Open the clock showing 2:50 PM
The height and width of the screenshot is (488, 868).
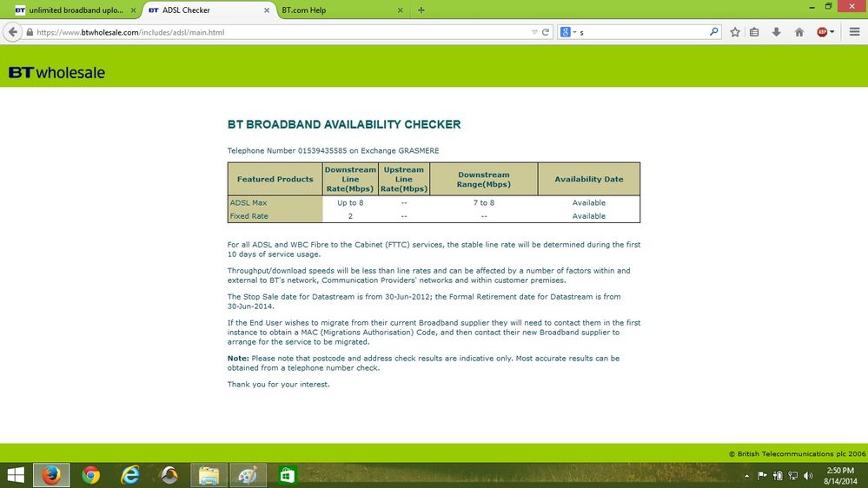point(840,476)
